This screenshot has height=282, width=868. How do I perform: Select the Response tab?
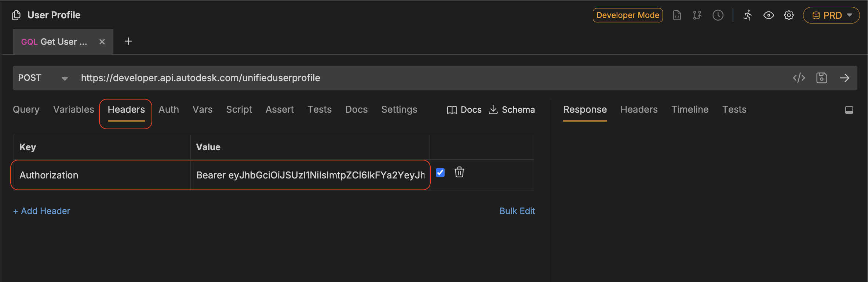[585, 109]
